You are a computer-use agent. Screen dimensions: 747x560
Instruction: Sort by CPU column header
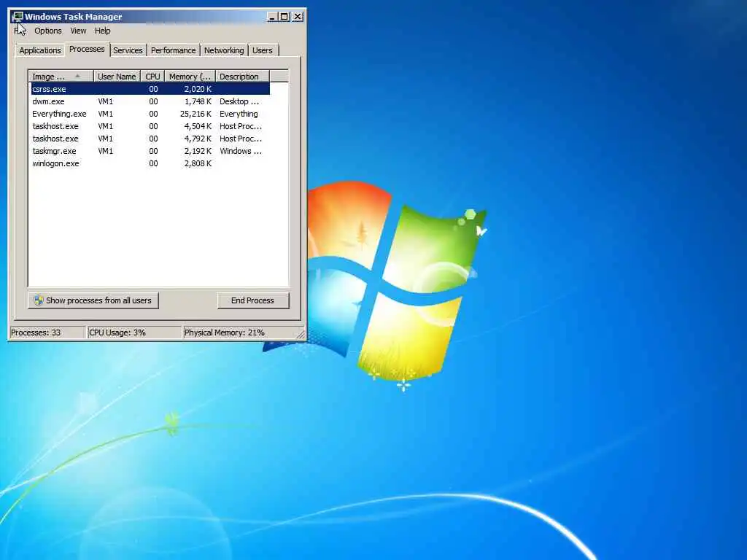[152, 77]
